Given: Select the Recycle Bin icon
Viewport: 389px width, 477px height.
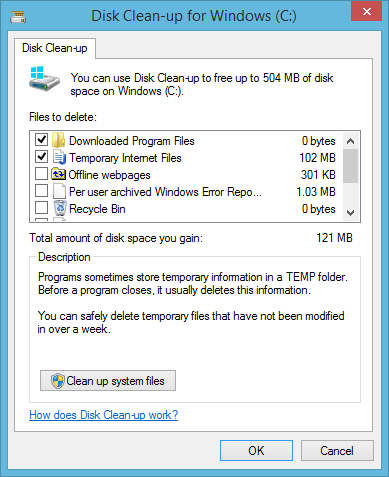Looking at the screenshot, I should coord(60,208).
